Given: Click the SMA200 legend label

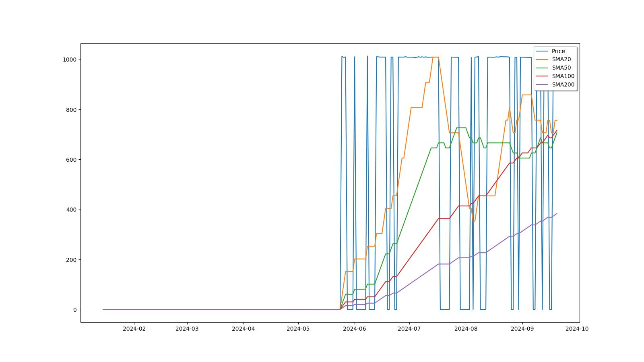Looking at the screenshot, I should click(x=563, y=85).
